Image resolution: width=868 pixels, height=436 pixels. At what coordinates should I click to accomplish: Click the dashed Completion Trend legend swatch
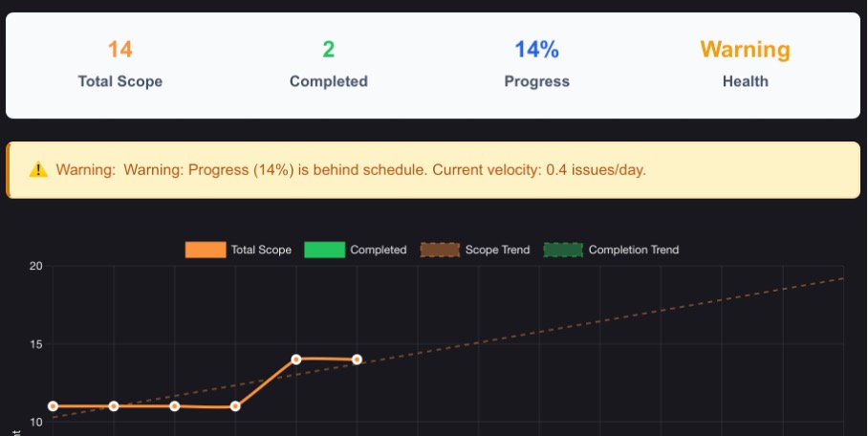(x=563, y=250)
